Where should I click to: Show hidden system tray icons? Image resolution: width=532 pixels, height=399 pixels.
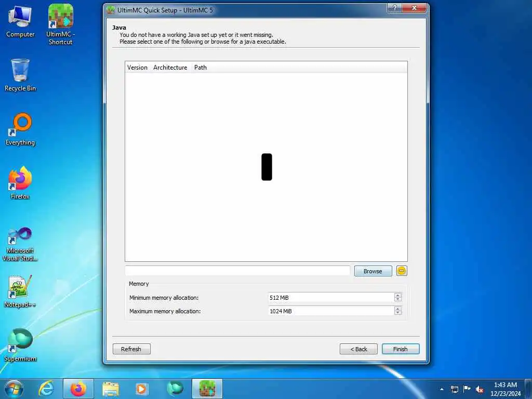442,389
